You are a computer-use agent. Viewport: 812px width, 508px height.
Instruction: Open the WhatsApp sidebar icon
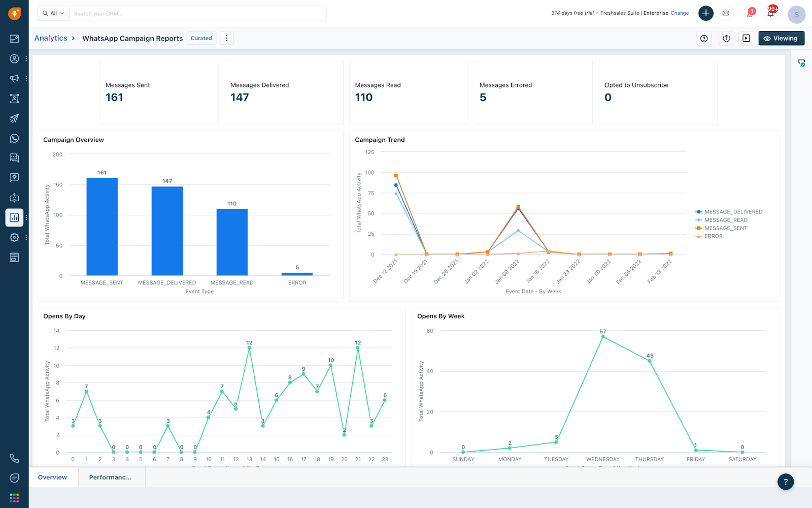click(14, 138)
